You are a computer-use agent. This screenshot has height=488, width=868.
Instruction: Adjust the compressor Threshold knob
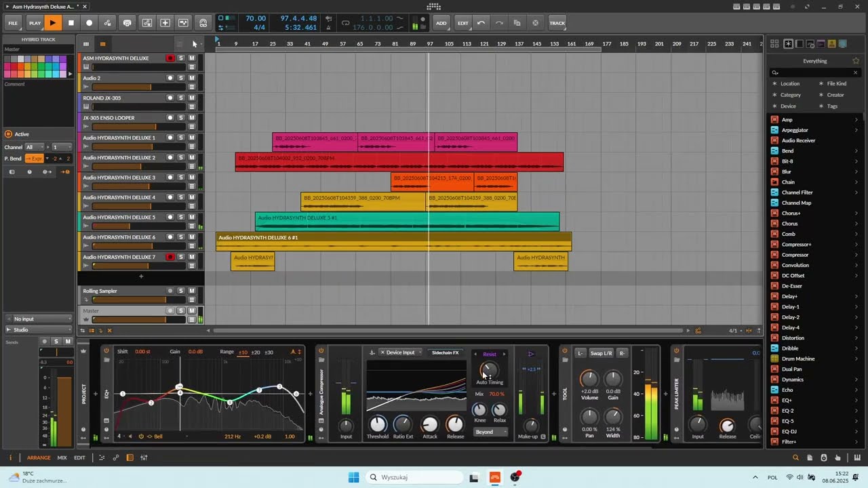pyautogui.click(x=378, y=424)
